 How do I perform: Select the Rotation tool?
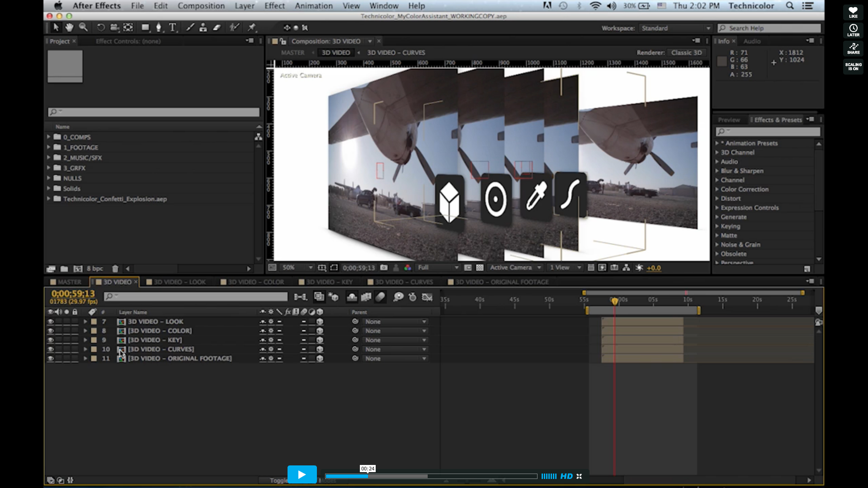click(100, 28)
